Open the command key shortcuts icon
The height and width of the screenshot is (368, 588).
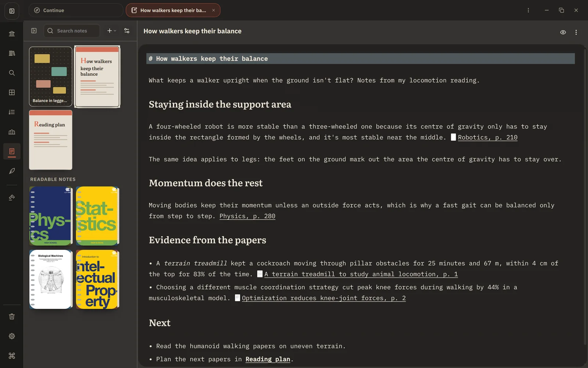coord(12,355)
